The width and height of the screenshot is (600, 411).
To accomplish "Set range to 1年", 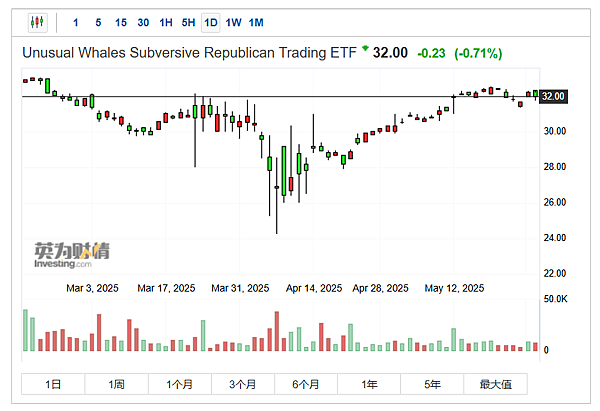I will pos(369,384).
